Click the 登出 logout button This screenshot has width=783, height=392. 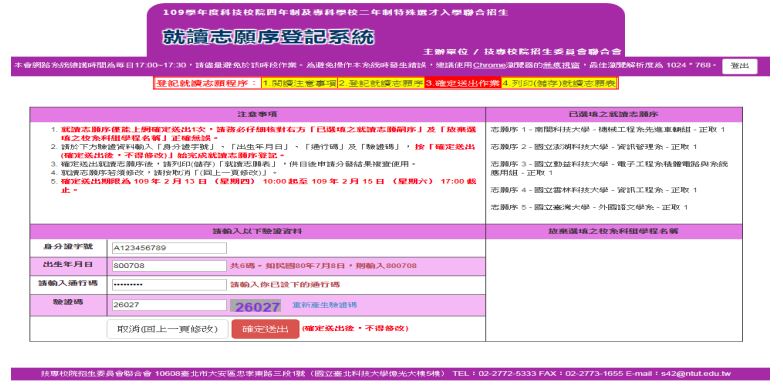(x=740, y=66)
